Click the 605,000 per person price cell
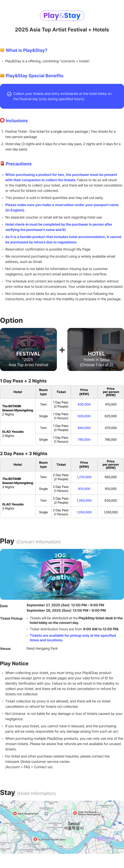This screenshot has width=124, height=868. [111, 477]
